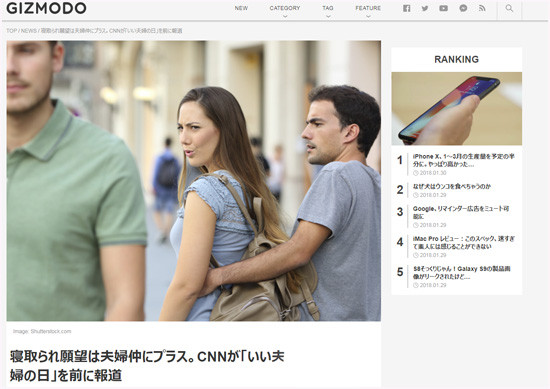Open the NEW menu item
Screen dimensions: 550x389
tap(241, 8)
